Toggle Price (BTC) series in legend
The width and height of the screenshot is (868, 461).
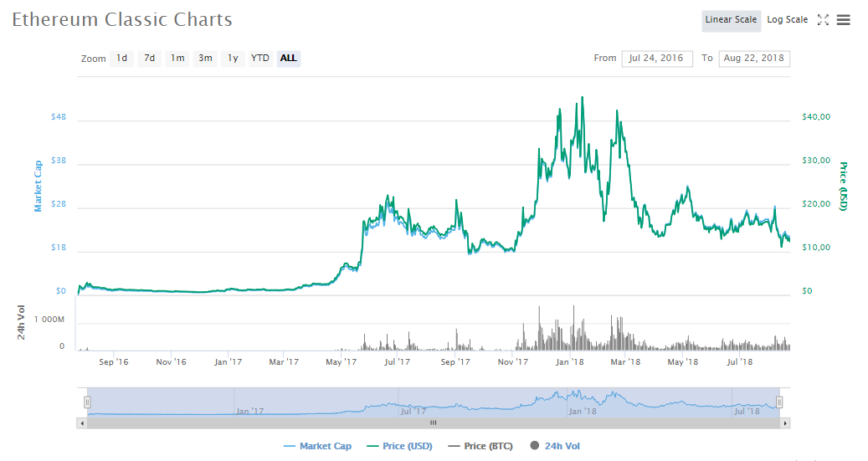click(481, 446)
